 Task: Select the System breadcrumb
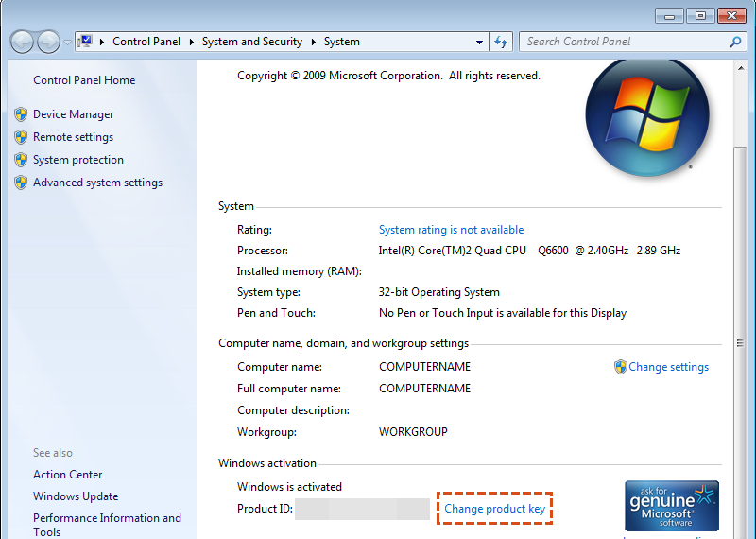pyautogui.click(x=341, y=42)
